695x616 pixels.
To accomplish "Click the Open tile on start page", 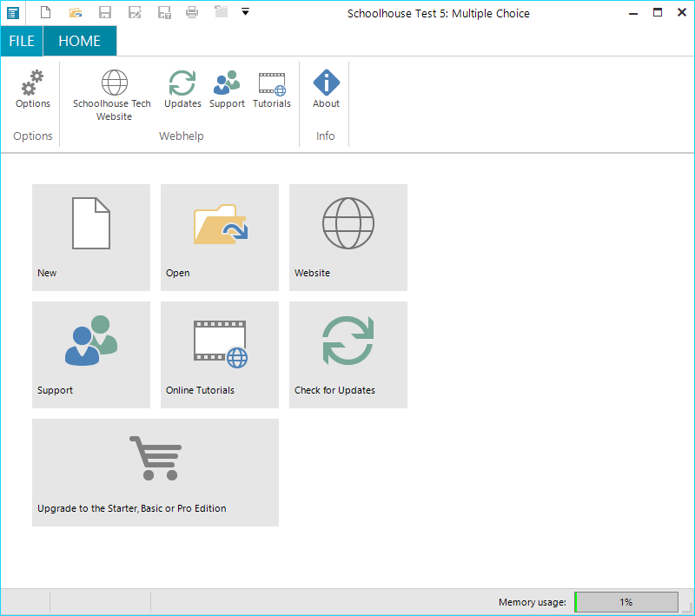I will coord(220,237).
